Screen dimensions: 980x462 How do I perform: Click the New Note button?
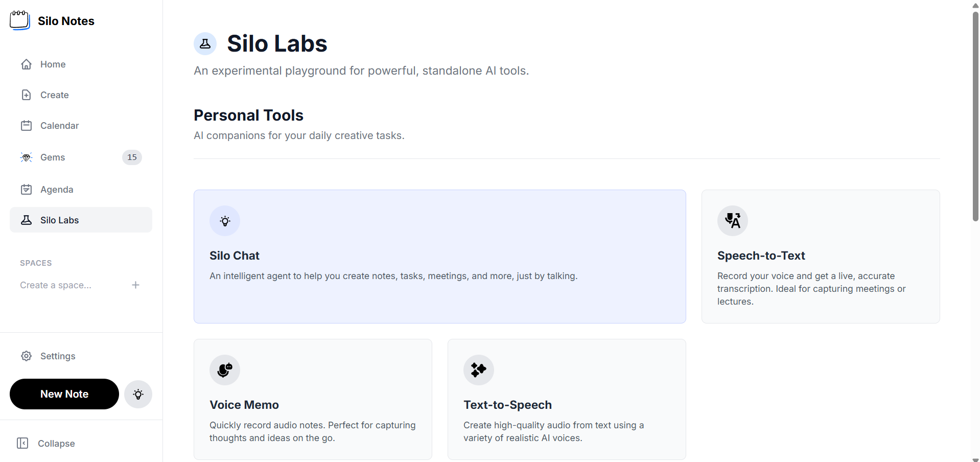[64, 394]
